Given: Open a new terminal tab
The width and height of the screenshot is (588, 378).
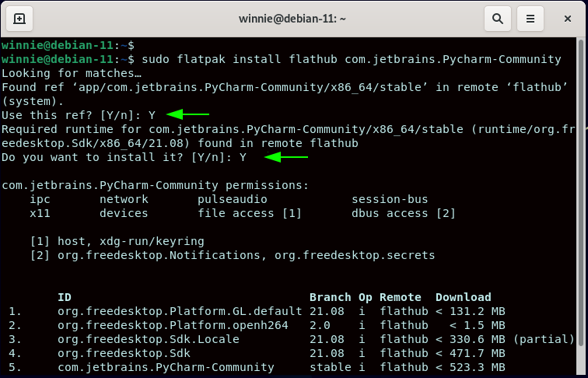Looking at the screenshot, I should pos(19,18).
